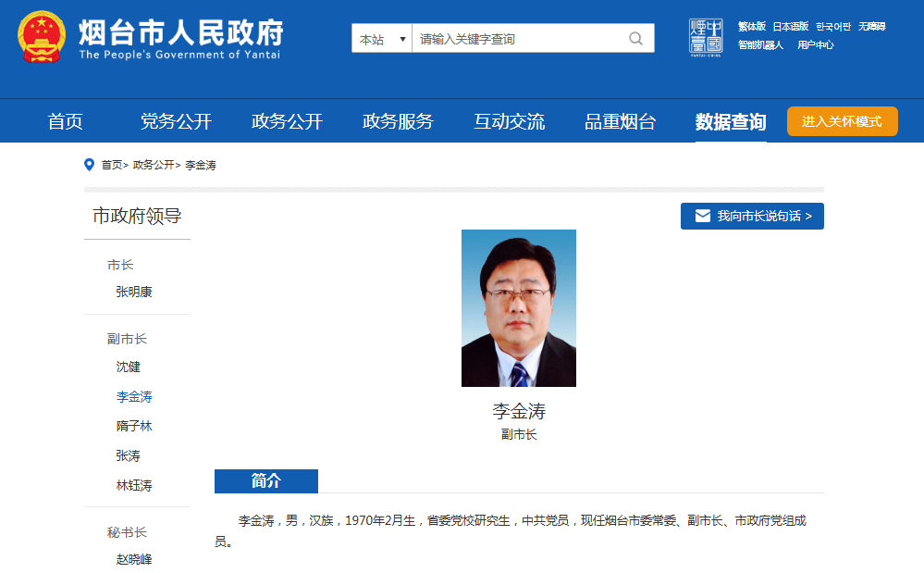
Task: Click 我向市长说句话 button
Action: (x=752, y=216)
